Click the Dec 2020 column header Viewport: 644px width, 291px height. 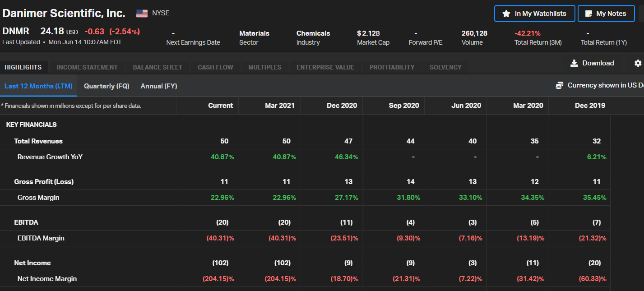[342, 106]
